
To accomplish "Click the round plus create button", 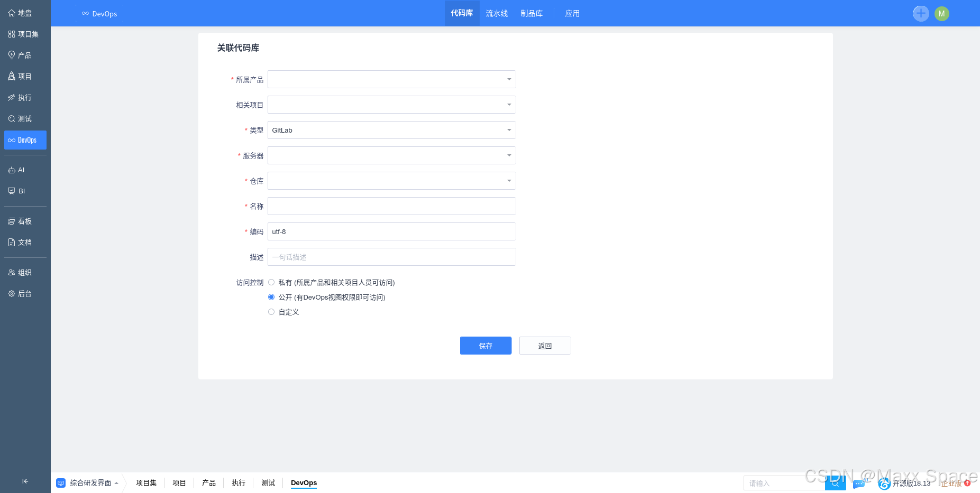I will pos(921,13).
